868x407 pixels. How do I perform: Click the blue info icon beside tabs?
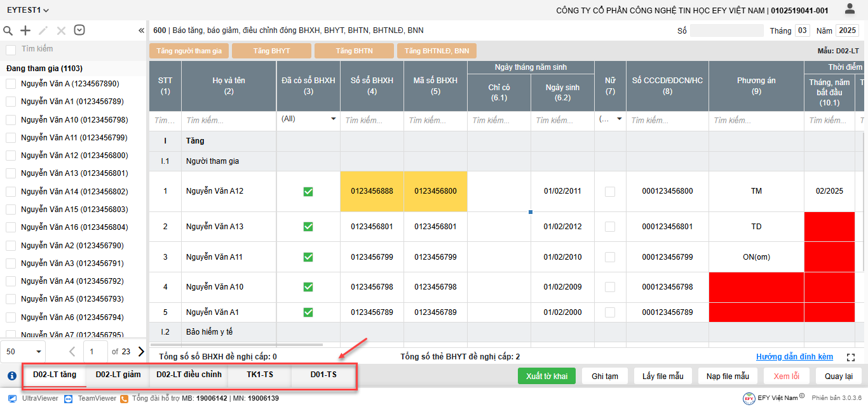(11, 376)
